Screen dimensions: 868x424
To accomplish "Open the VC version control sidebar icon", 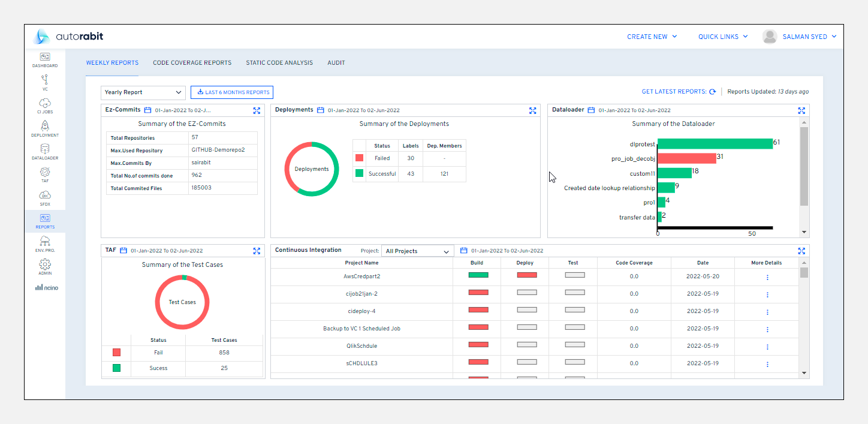I will [45, 82].
